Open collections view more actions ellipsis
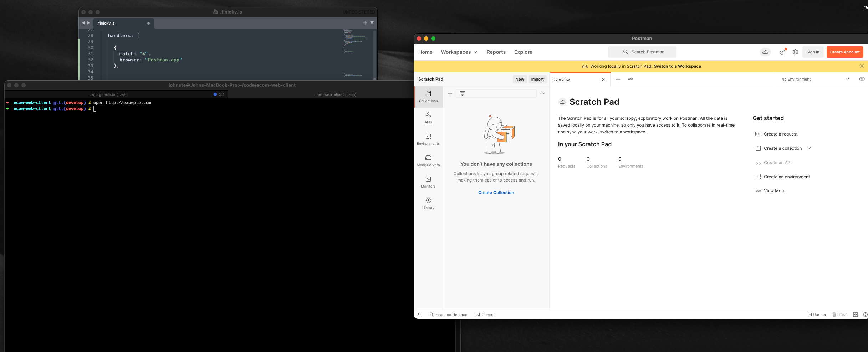The image size is (868, 352). 542,93
